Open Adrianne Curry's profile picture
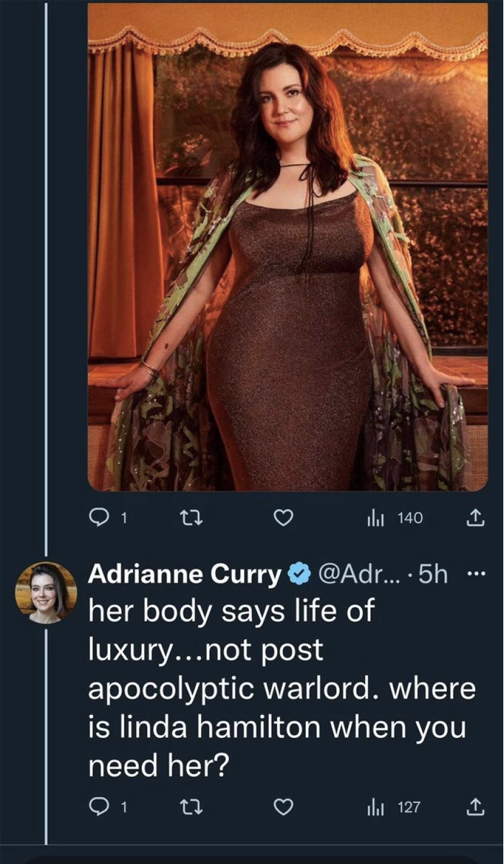The width and height of the screenshot is (504, 864). (x=45, y=593)
